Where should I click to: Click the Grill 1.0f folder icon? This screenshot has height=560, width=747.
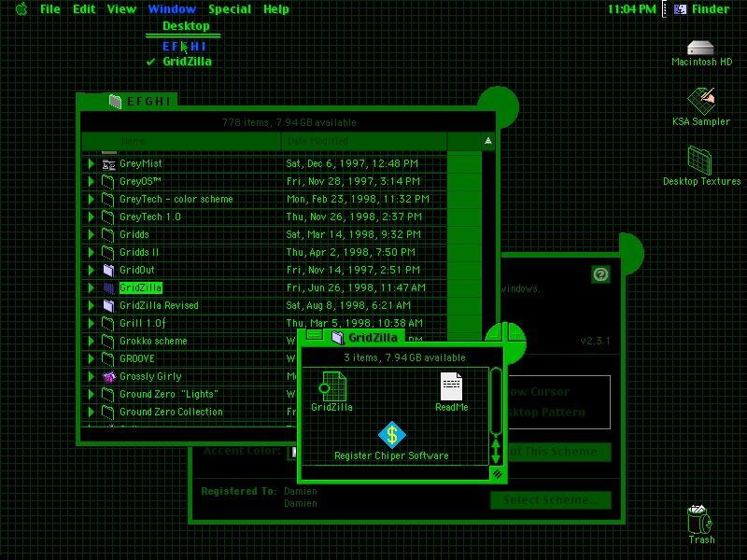click(x=108, y=324)
